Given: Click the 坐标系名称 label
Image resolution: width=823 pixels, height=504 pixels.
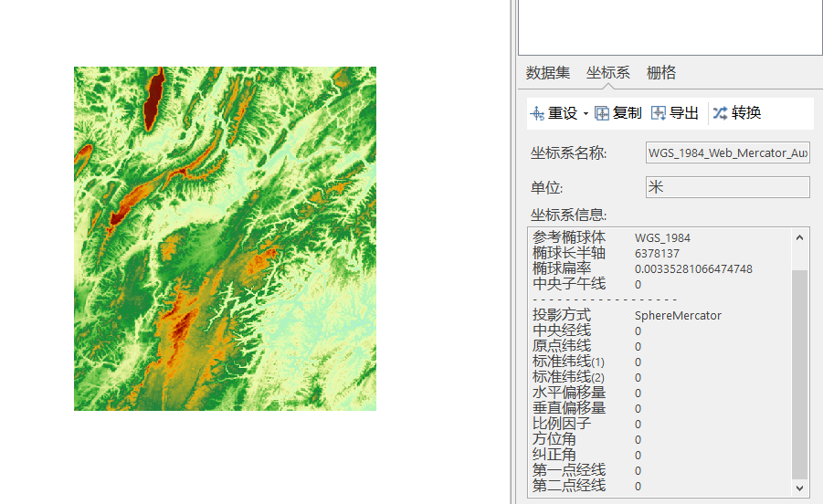Looking at the screenshot, I should tap(568, 153).
